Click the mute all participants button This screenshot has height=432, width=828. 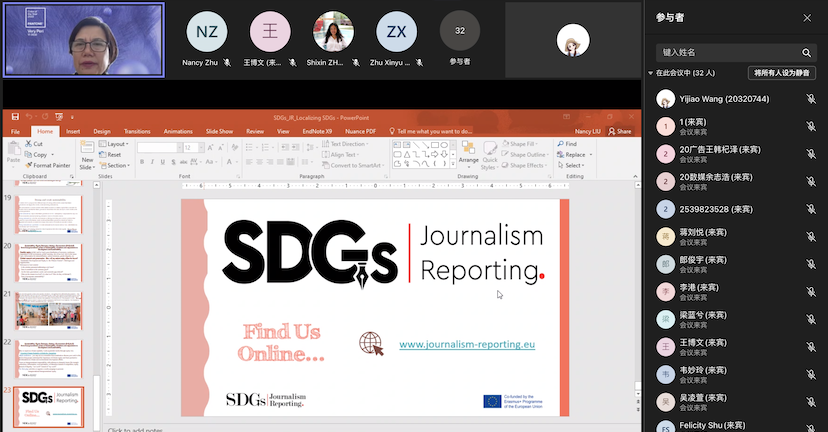click(x=782, y=73)
